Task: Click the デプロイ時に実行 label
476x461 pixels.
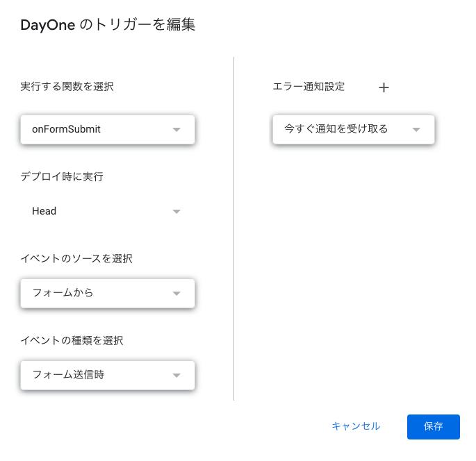Action: pos(62,176)
